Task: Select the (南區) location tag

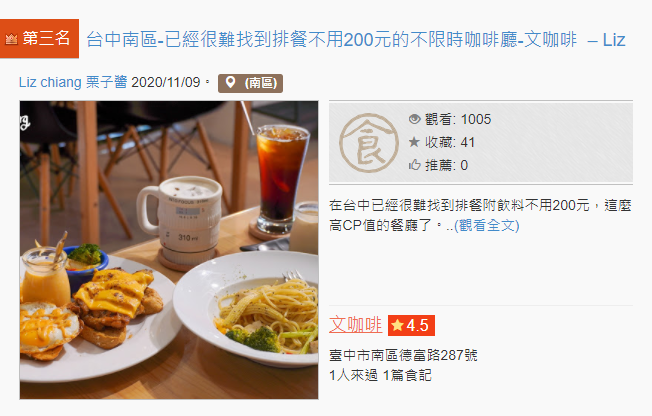Action: coord(250,83)
